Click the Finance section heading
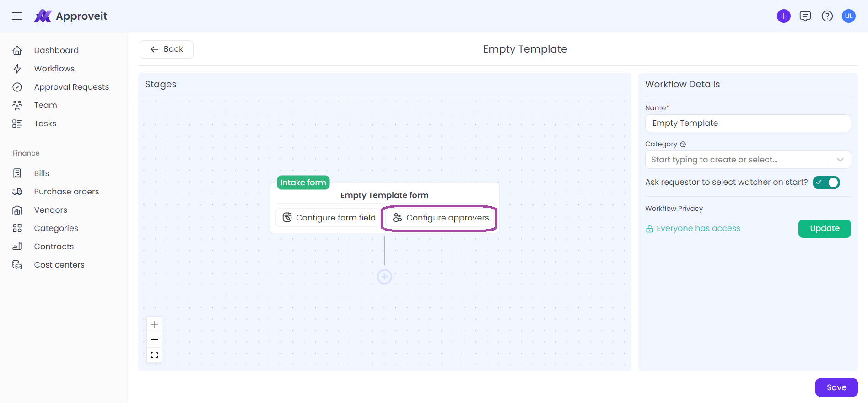Image resolution: width=868 pixels, height=403 pixels. 26,153
